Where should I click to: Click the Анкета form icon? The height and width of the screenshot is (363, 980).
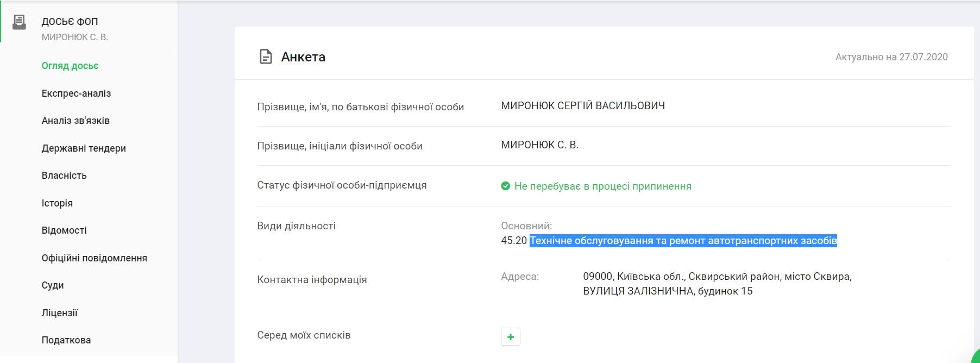point(266,57)
